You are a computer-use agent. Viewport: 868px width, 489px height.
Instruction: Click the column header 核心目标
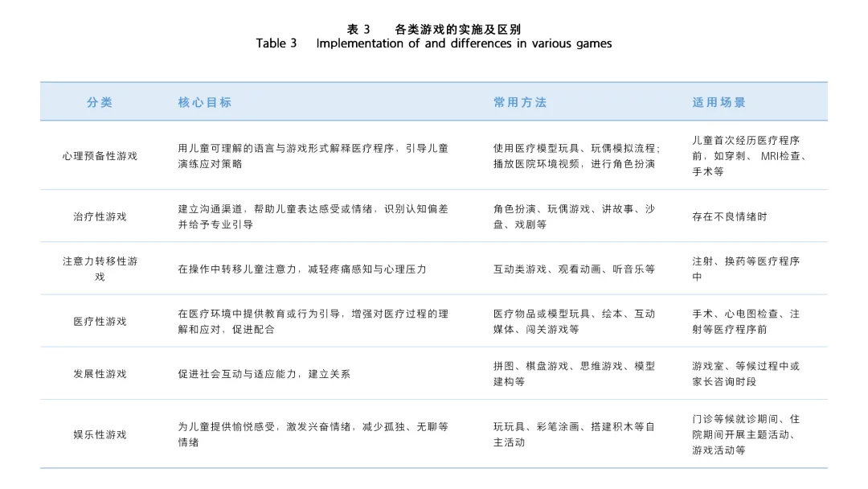pyautogui.click(x=205, y=102)
